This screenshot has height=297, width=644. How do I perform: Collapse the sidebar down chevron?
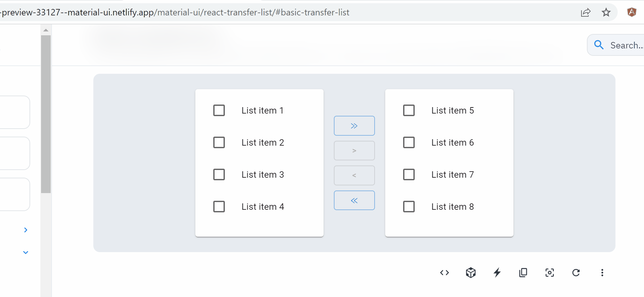tap(26, 252)
